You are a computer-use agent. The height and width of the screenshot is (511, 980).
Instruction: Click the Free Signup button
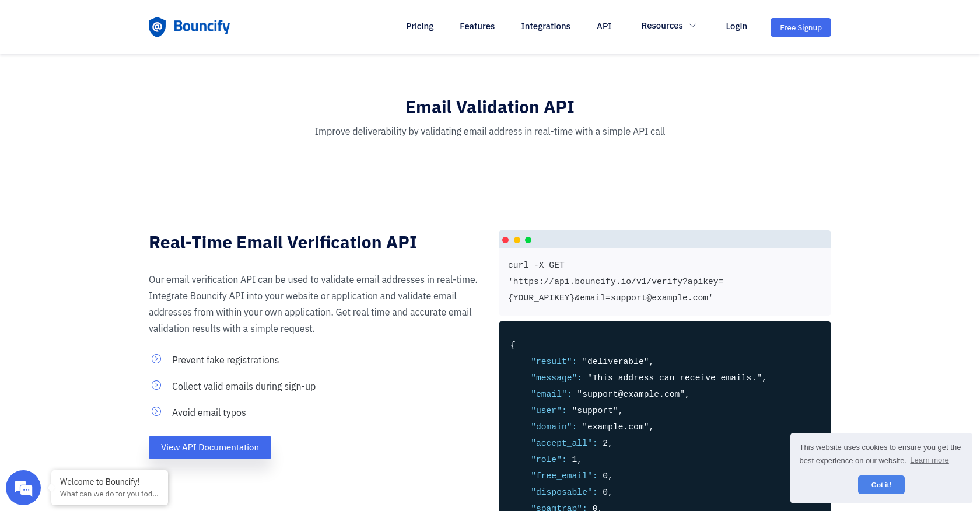click(x=800, y=27)
